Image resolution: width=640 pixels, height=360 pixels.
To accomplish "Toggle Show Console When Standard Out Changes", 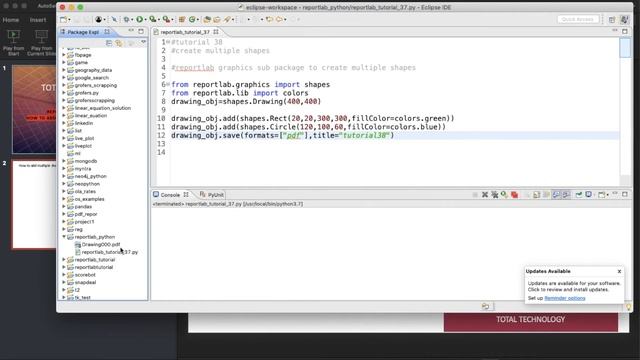I will 557,195.
